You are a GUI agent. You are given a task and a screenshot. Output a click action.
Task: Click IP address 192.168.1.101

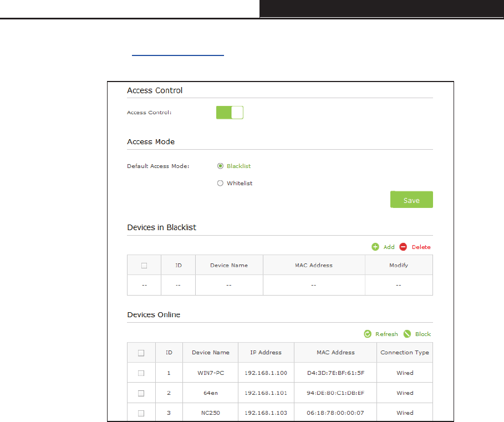coord(266,393)
